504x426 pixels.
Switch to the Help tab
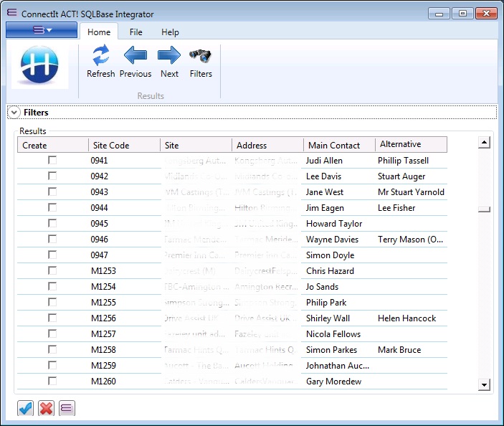point(170,32)
